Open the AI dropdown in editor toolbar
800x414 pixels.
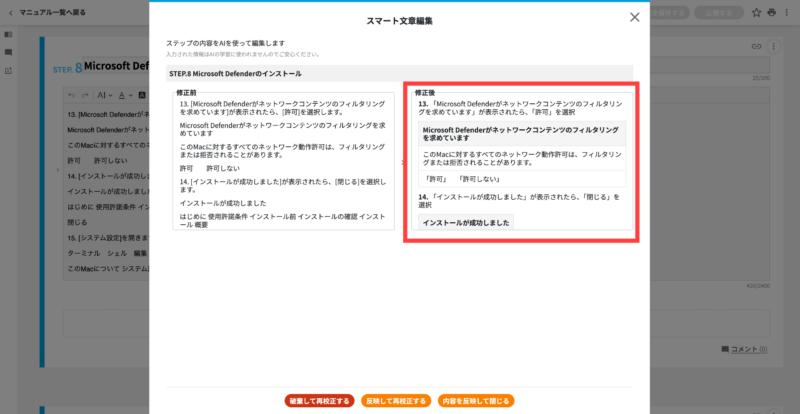(x=104, y=95)
